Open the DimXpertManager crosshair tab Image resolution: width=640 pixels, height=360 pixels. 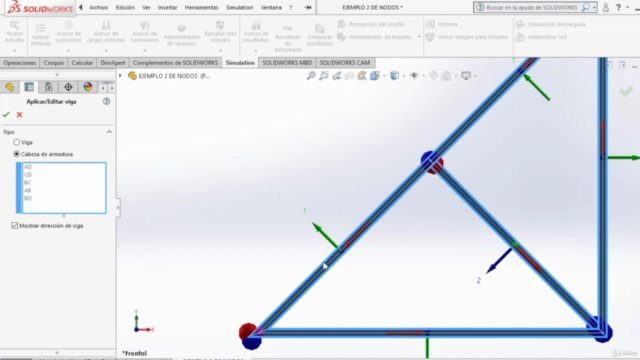[x=68, y=87]
